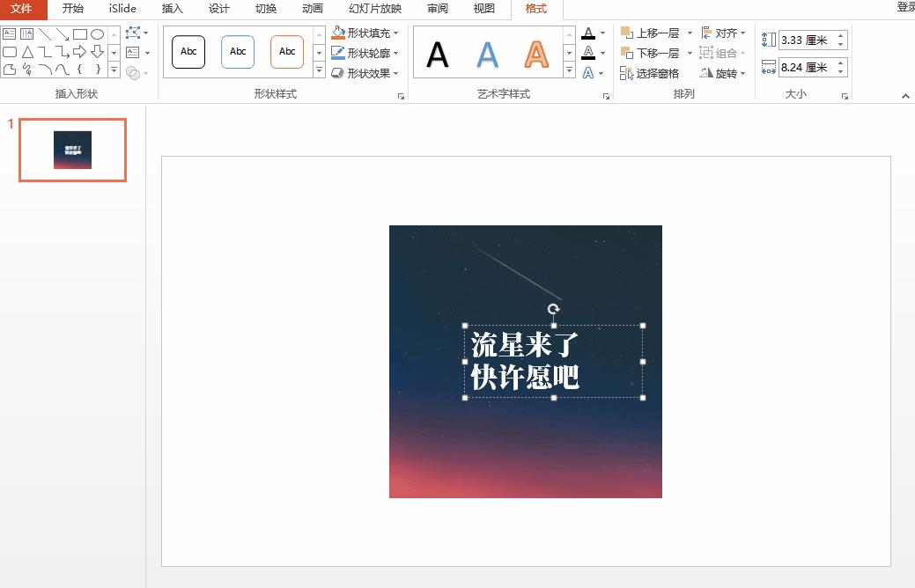The image size is (915, 588).
Task: Click the text fill color A icon
Action: point(589,33)
